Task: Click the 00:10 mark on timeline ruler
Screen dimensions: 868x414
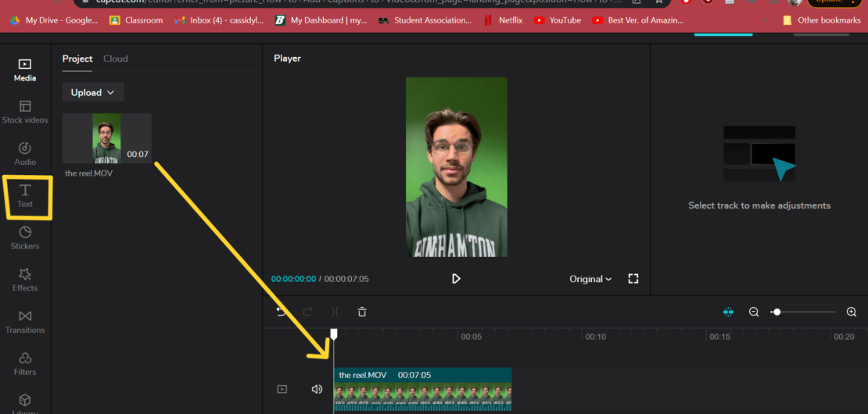Action: [x=595, y=337]
